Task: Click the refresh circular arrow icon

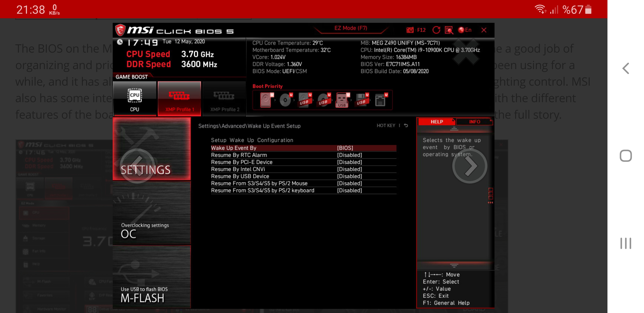Action: coord(436,30)
